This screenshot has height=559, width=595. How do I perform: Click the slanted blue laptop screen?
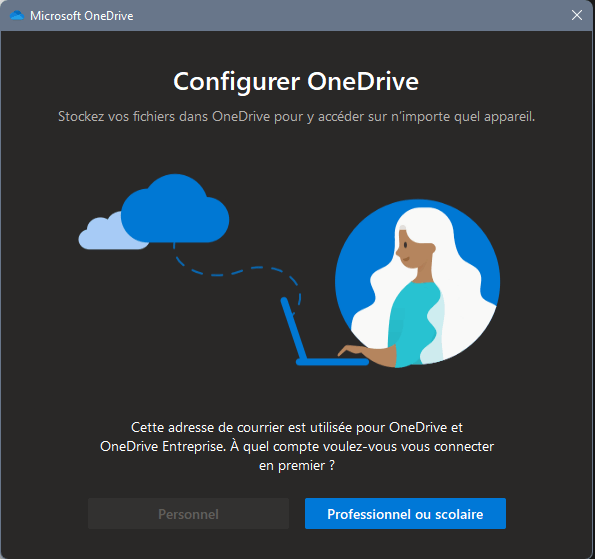click(x=293, y=328)
